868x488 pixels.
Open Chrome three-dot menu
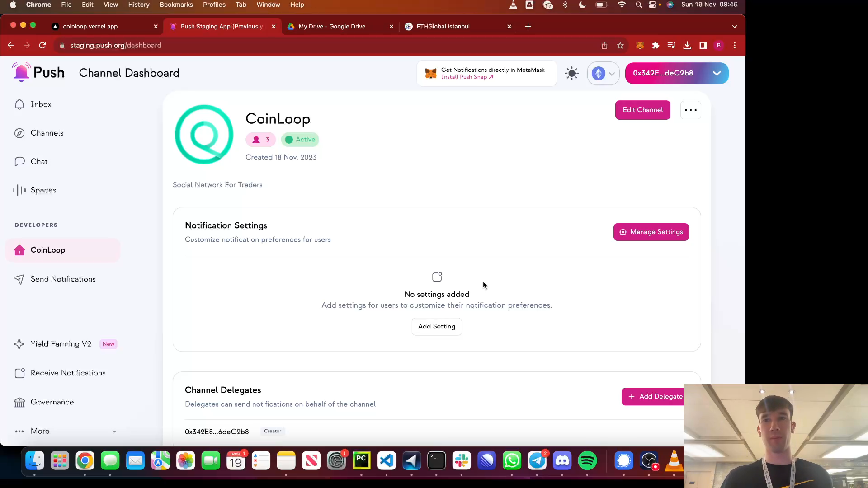point(735,45)
